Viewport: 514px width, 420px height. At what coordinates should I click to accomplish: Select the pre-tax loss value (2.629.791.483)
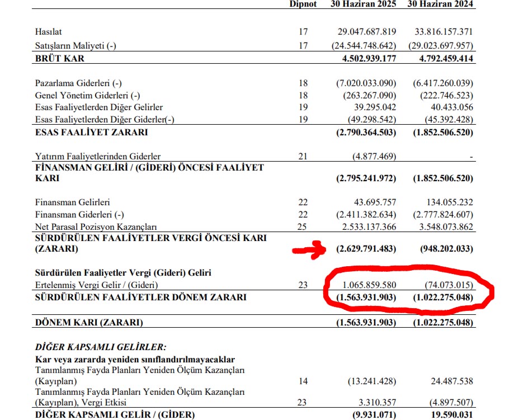click(366, 248)
